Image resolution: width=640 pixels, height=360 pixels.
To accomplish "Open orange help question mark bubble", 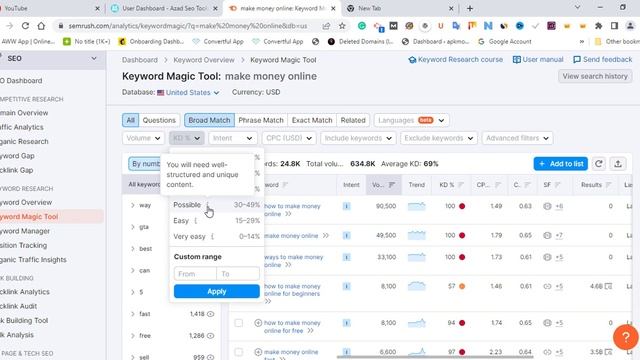I will click(x=626, y=337).
